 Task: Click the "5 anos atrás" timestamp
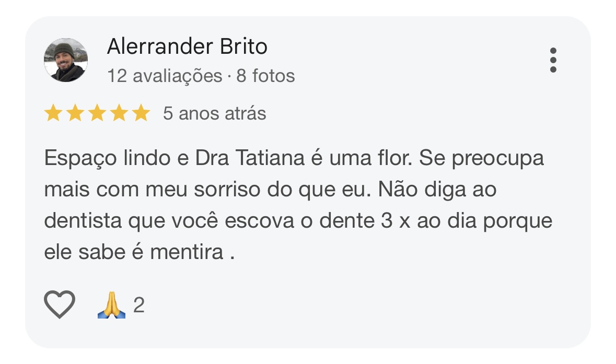pyautogui.click(x=214, y=113)
